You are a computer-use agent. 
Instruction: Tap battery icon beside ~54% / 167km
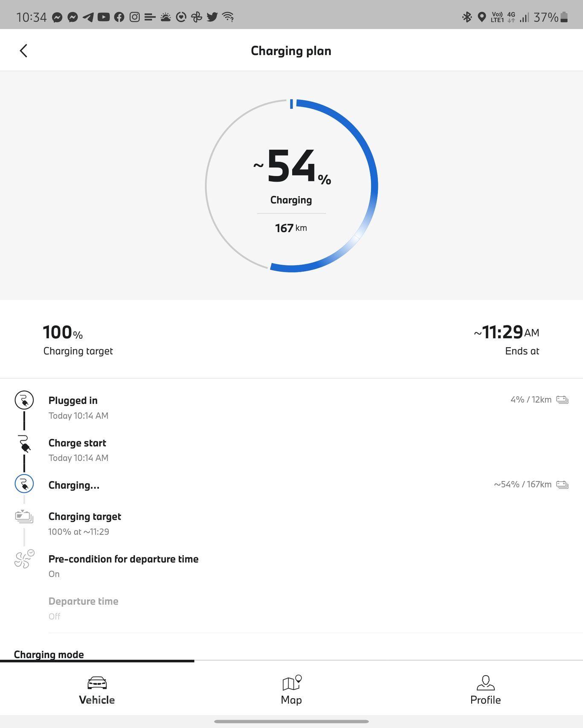coord(562,484)
